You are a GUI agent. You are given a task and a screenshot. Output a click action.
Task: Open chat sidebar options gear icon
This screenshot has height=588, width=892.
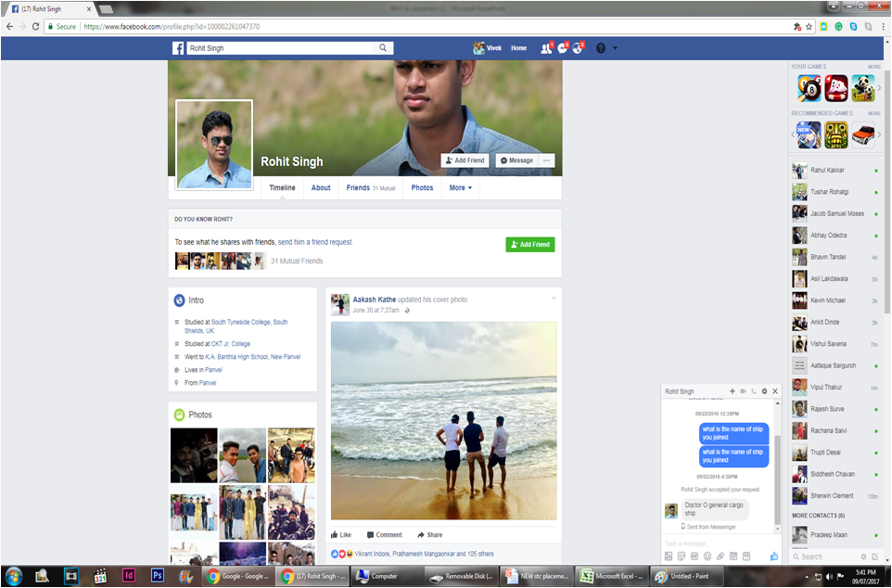click(863, 556)
